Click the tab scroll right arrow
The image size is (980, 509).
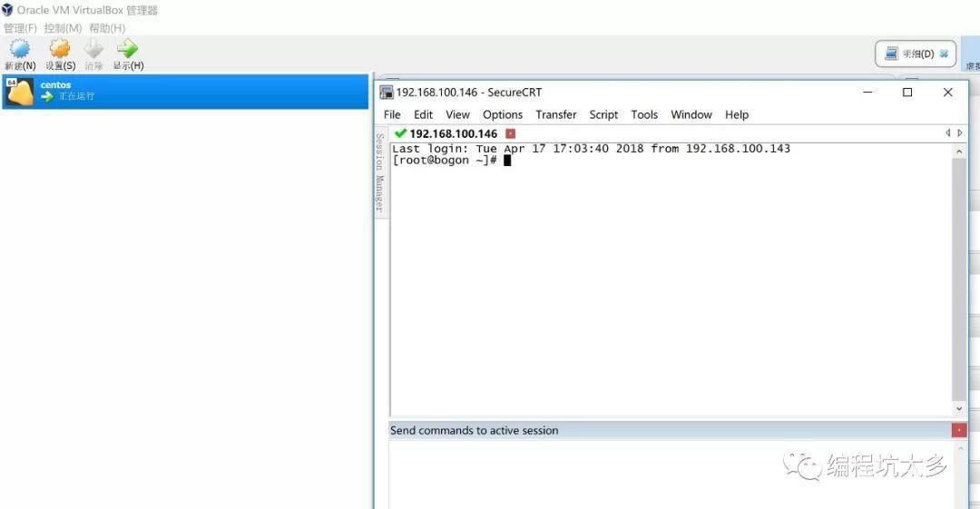tap(960, 133)
